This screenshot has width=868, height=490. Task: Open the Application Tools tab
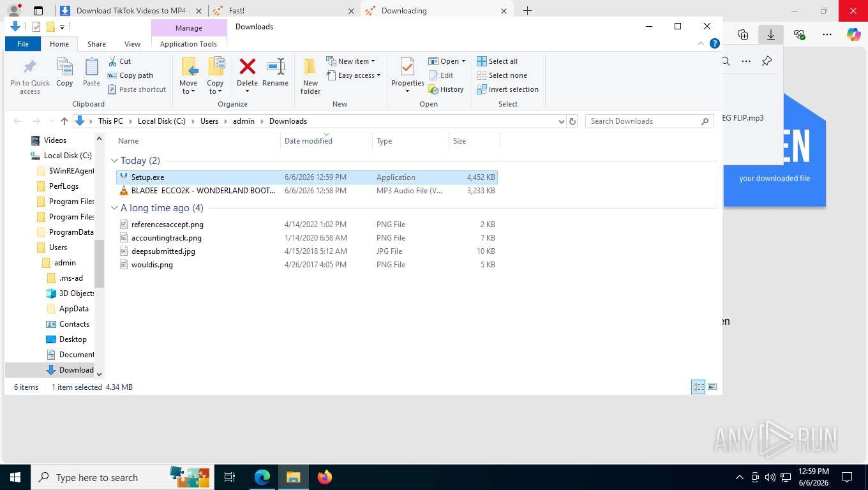coord(188,44)
